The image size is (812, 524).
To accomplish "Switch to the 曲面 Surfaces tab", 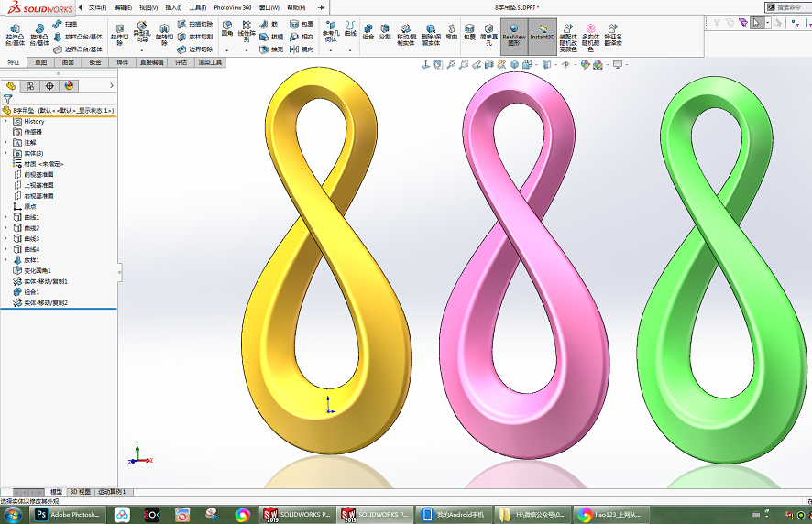I will coord(68,62).
